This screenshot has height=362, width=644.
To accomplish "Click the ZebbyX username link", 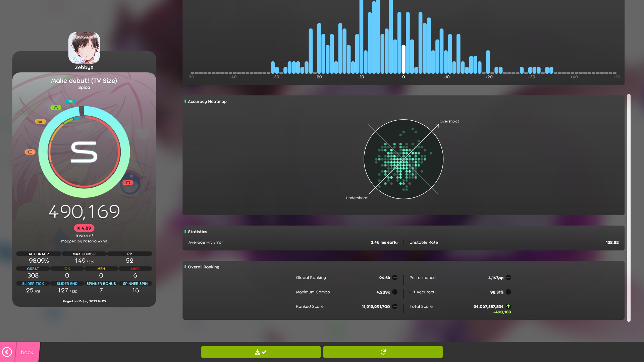I will pos(84,67).
